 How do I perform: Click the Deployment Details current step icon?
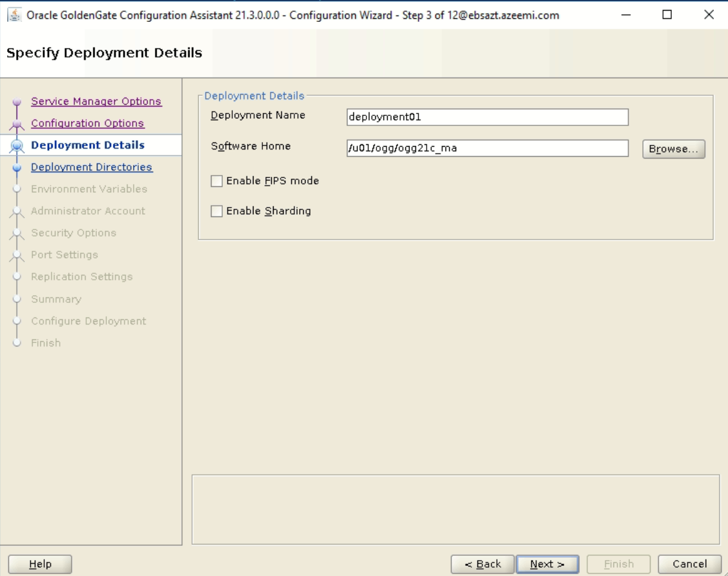point(17,145)
